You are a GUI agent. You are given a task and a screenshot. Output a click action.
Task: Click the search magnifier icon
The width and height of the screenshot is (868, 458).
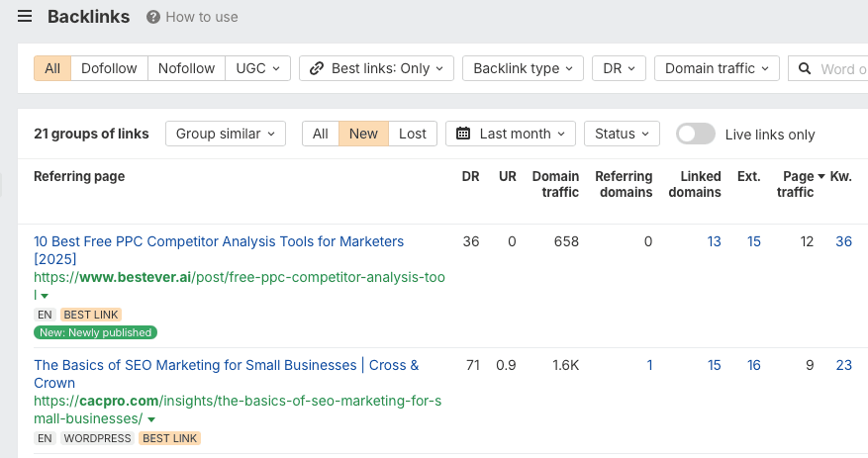[805, 68]
